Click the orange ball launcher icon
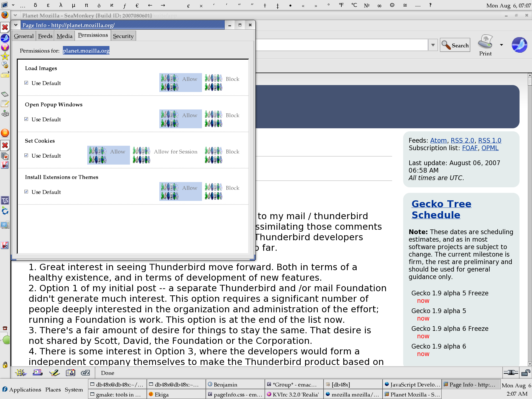532x399 pixels. click(x=5, y=133)
